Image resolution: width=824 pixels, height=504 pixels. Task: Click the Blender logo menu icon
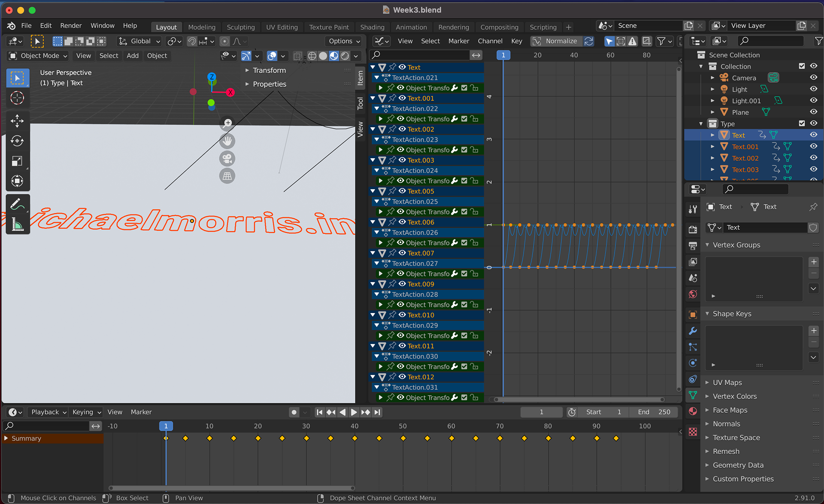[x=12, y=26]
